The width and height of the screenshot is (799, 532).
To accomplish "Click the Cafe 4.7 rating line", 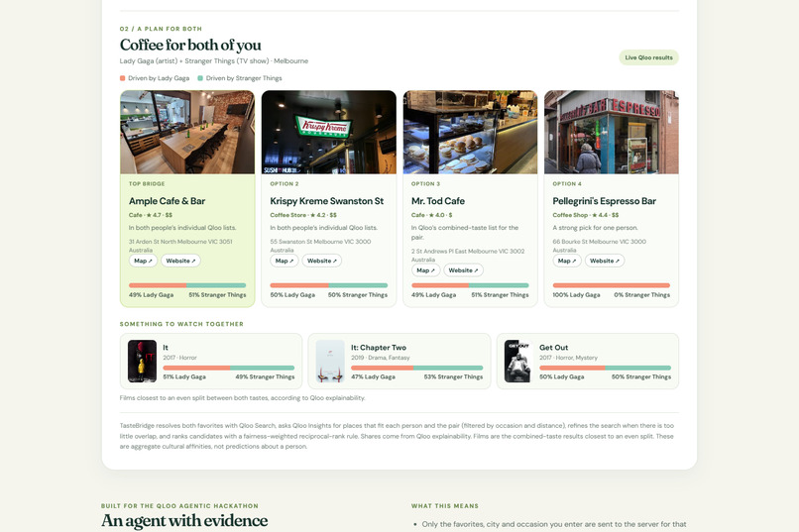I will [151, 215].
